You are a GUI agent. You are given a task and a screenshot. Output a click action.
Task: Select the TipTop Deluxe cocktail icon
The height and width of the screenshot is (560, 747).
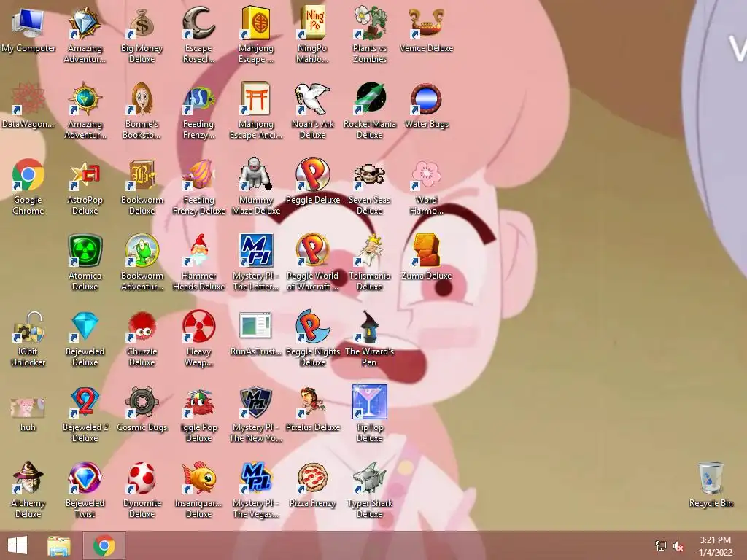[370, 402]
